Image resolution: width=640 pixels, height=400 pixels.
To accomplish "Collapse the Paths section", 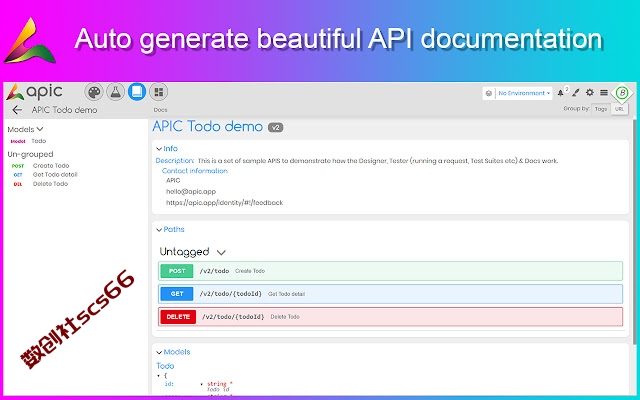I will click(x=159, y=230).
